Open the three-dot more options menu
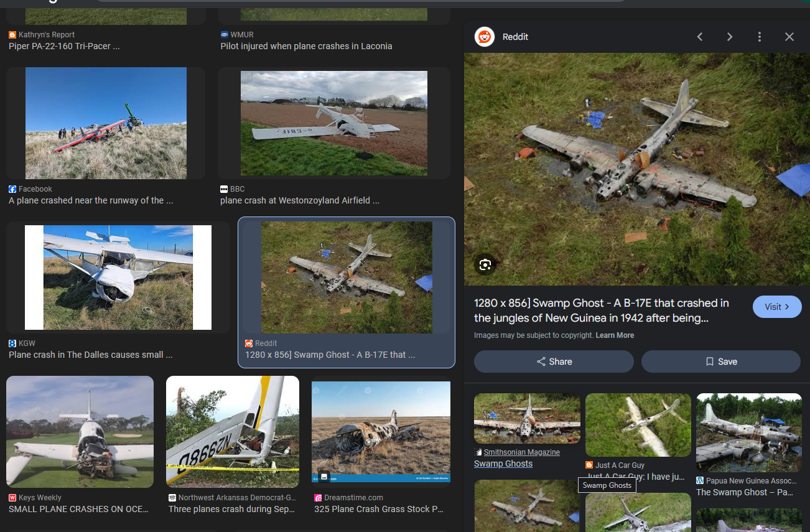The width and height of the screenshot is (810, 532). [x=760, y=37]
